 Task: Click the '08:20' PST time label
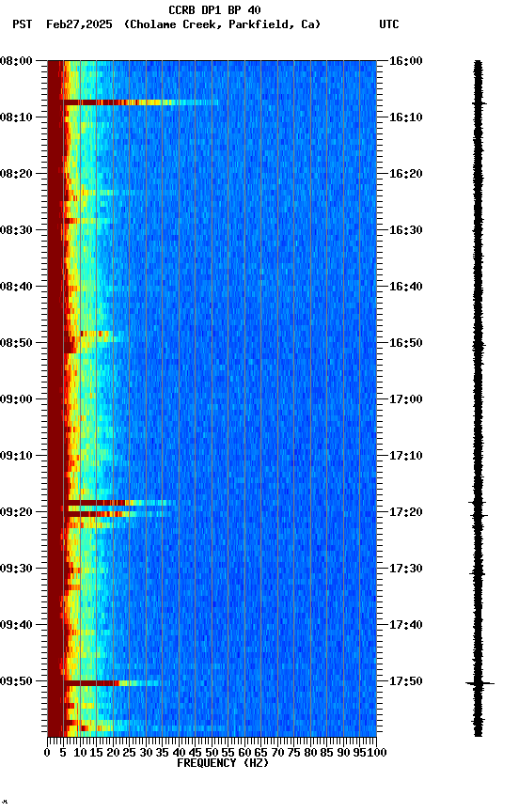coord(16,174)
